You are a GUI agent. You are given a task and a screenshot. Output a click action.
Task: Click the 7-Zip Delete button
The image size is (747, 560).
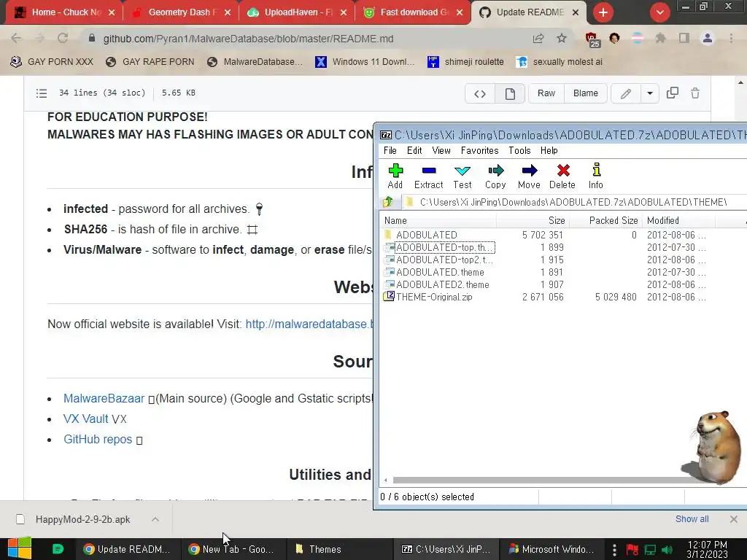click(562, 176)
